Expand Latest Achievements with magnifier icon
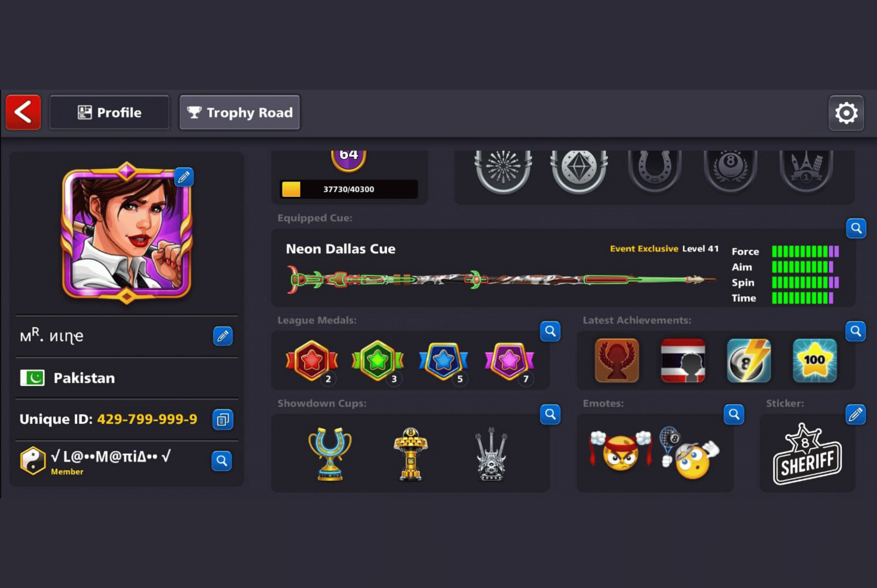The height and width of the screenshot is (588, 877). pyautogui.click(x=855, y=332)
